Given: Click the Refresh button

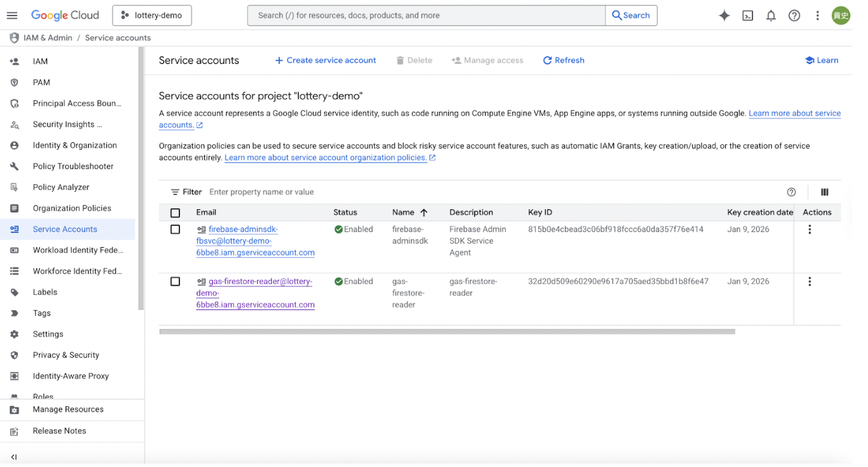Looking at the screenshot, I should (x=564, y=60).
